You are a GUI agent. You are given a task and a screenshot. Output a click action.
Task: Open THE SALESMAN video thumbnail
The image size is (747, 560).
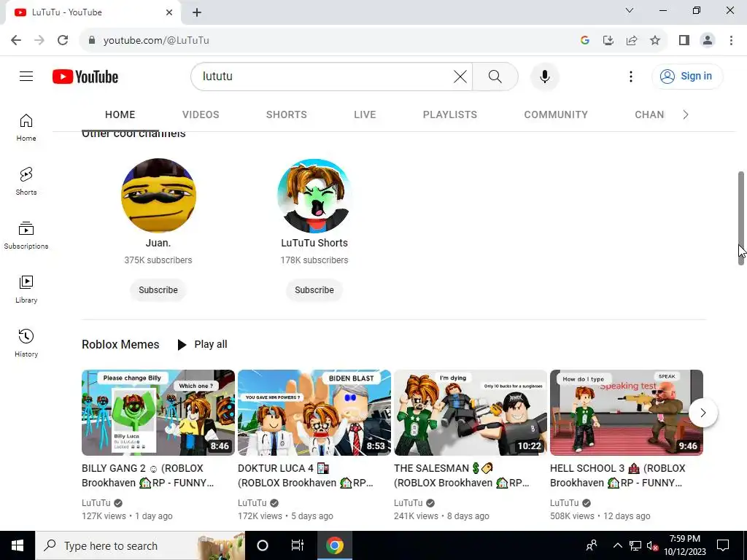471,413
